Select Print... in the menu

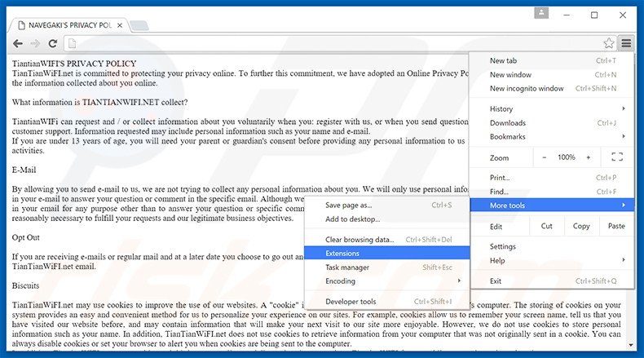click(x=552, y=178)
